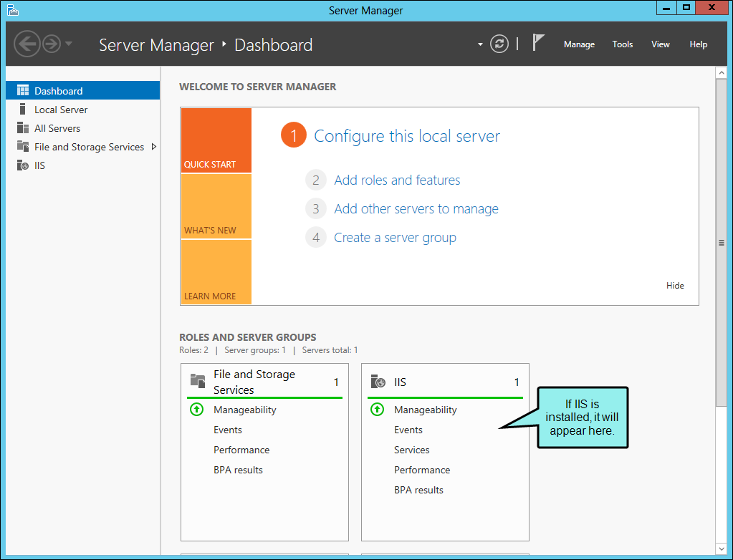The image size is (733, 560).
Task: Open BPA results in File and Storage tile
Action: (238, 470)
